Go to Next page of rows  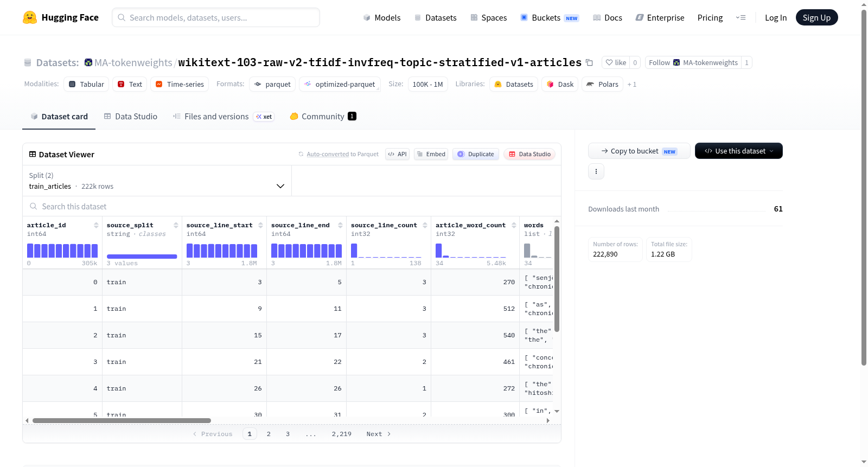coord(379,434)
